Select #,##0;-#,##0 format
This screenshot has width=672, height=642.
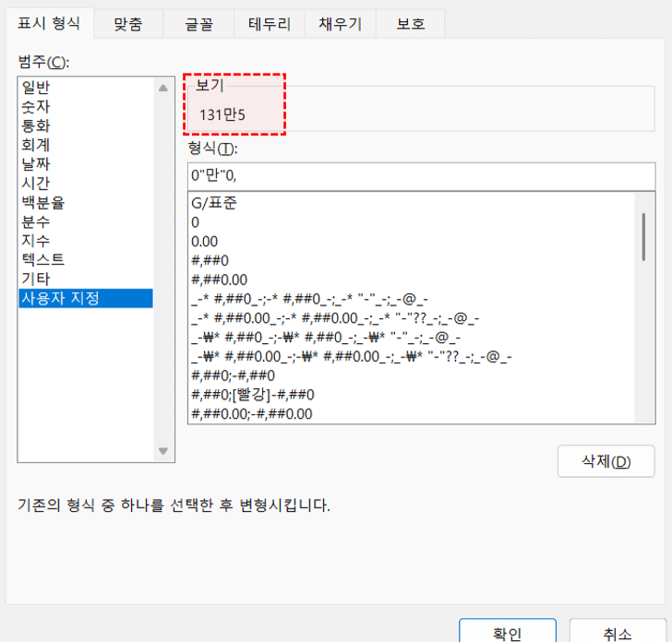click(411, 375)
